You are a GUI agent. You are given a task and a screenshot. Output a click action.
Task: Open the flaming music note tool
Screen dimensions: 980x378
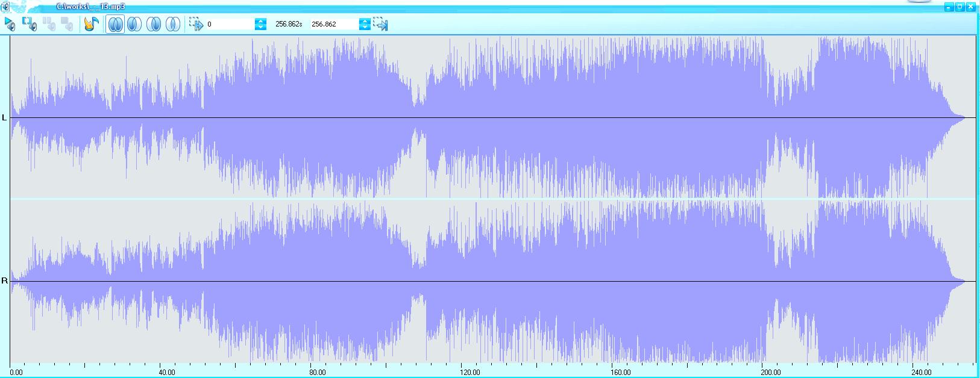point(91,24)
